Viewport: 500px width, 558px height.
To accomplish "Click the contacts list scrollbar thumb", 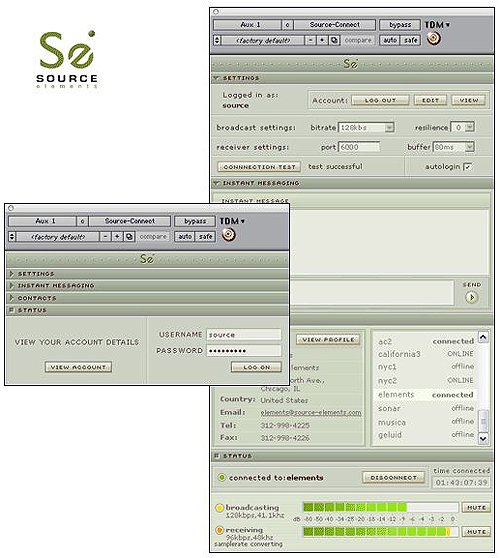I will click(483, 420).
